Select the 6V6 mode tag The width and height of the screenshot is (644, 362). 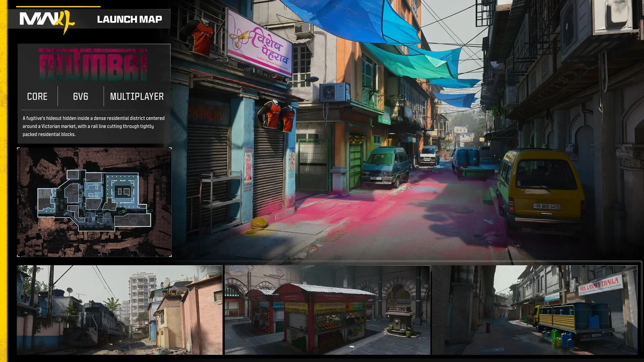(x=80, y=97)
